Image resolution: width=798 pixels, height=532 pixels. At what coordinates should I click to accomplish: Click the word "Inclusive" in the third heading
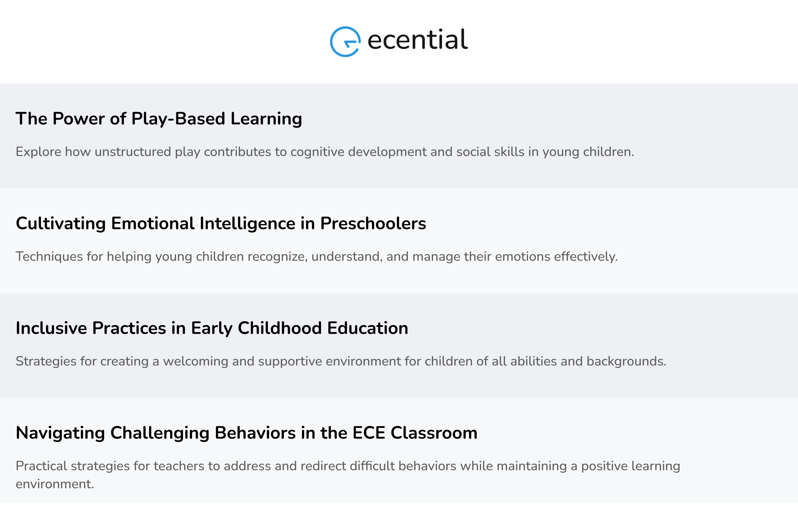[52, 328]
